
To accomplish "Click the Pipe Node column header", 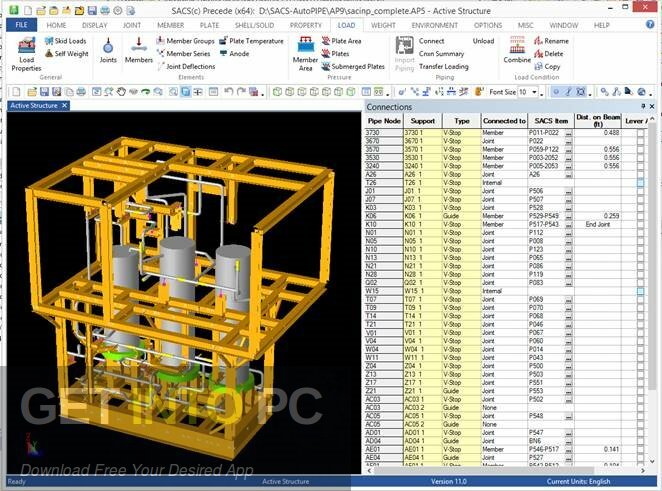I will coord(384,121).
